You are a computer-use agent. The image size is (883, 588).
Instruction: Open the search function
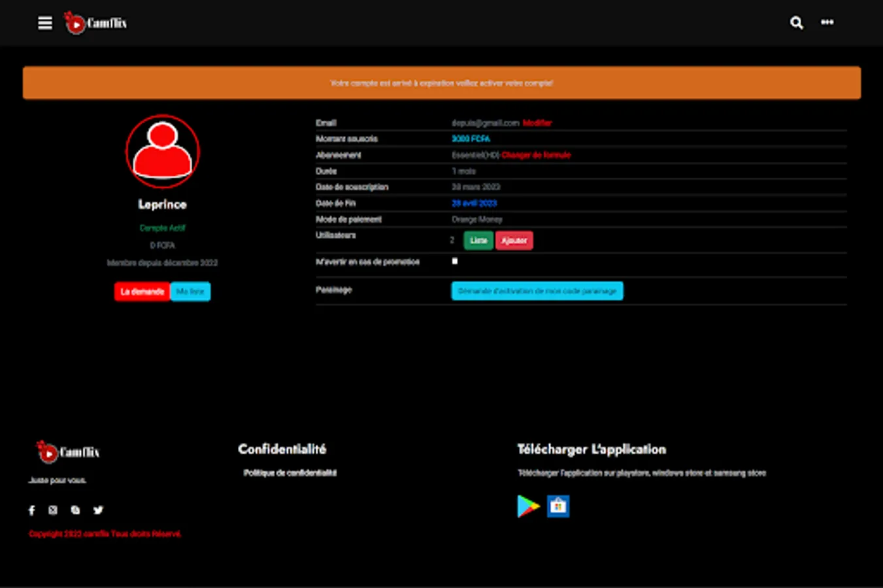point(796,23)
